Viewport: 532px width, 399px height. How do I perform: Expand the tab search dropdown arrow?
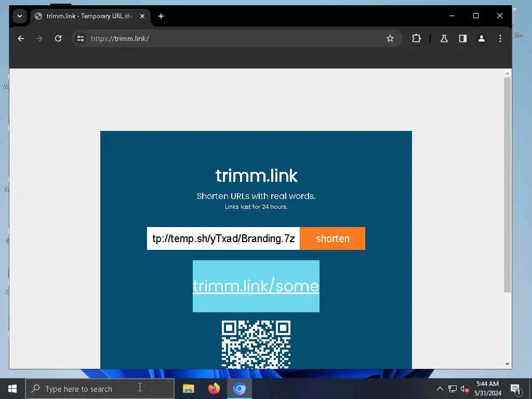20,16
